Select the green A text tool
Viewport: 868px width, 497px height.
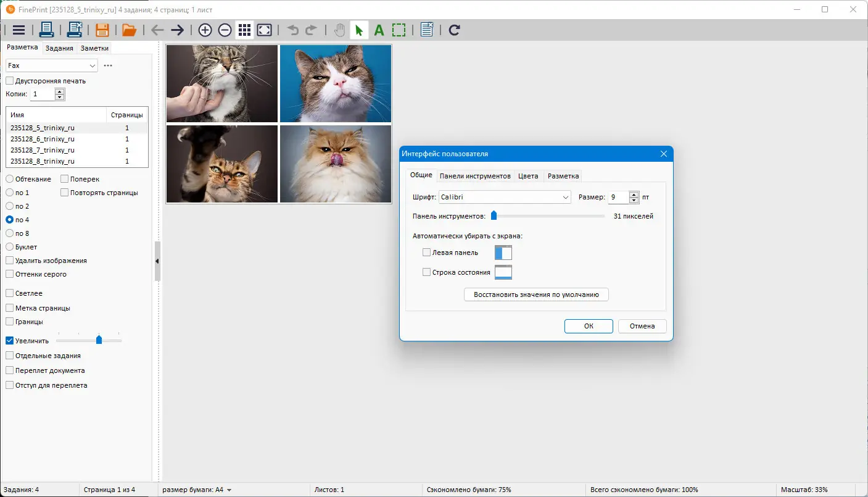(379, 30)
